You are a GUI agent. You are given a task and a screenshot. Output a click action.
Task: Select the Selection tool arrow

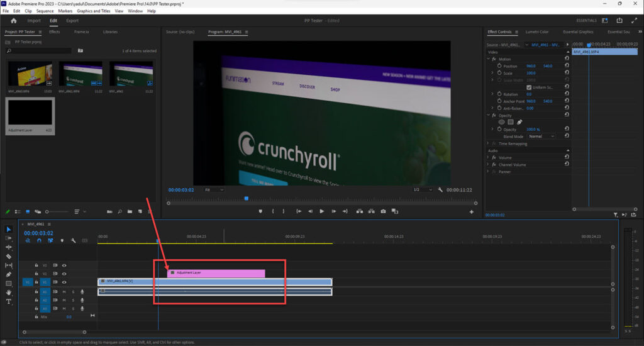point(9,229)
